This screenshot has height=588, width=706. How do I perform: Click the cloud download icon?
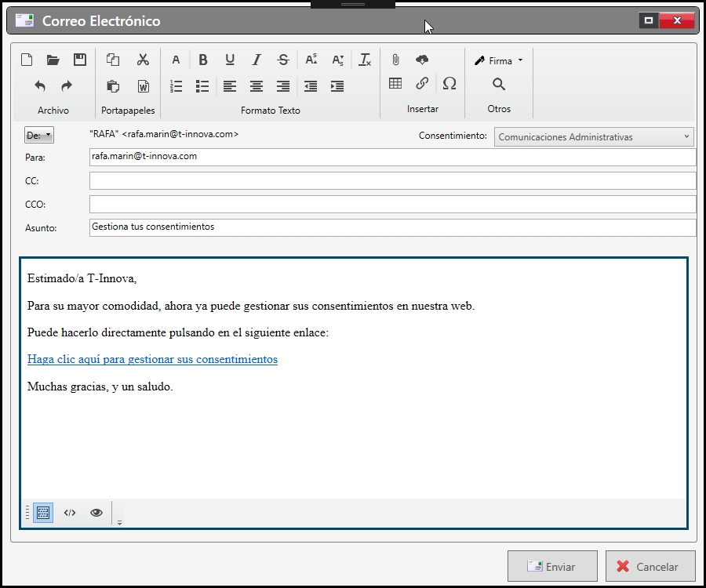click(x=422, y=60)
